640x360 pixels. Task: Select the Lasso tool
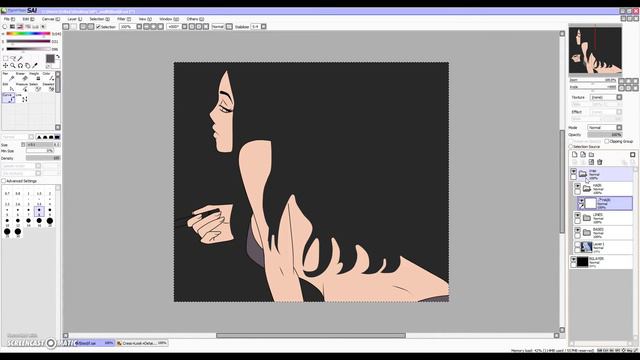[13, 58]
